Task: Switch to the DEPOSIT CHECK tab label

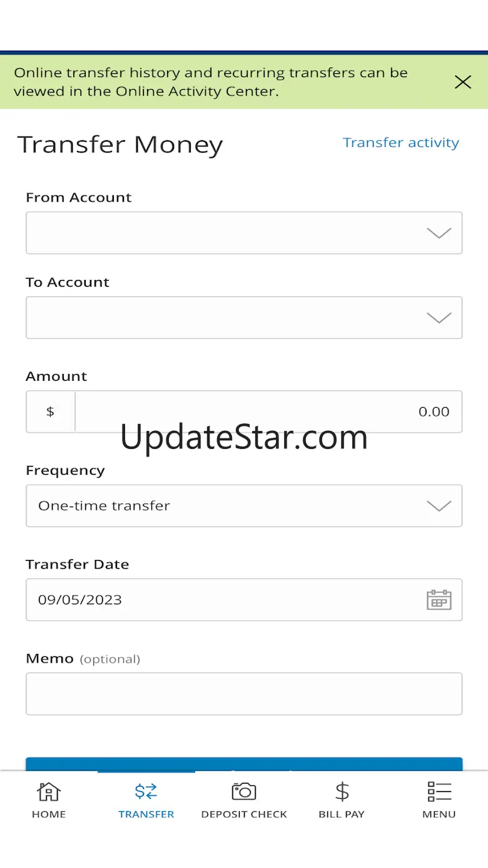Action: click(x=244, y=814)
